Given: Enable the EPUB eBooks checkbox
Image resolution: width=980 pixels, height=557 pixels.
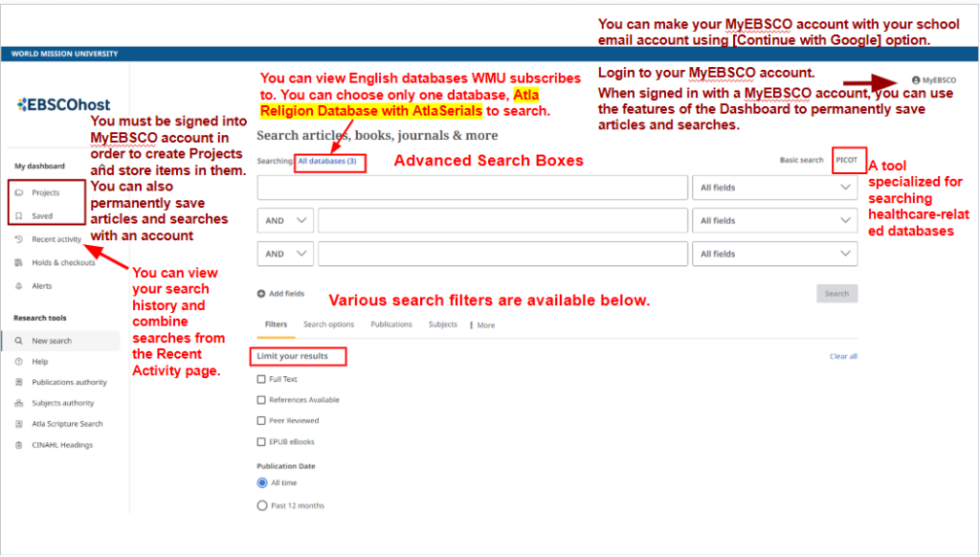Looking at the screenshot, I should [x=261, y=441].
